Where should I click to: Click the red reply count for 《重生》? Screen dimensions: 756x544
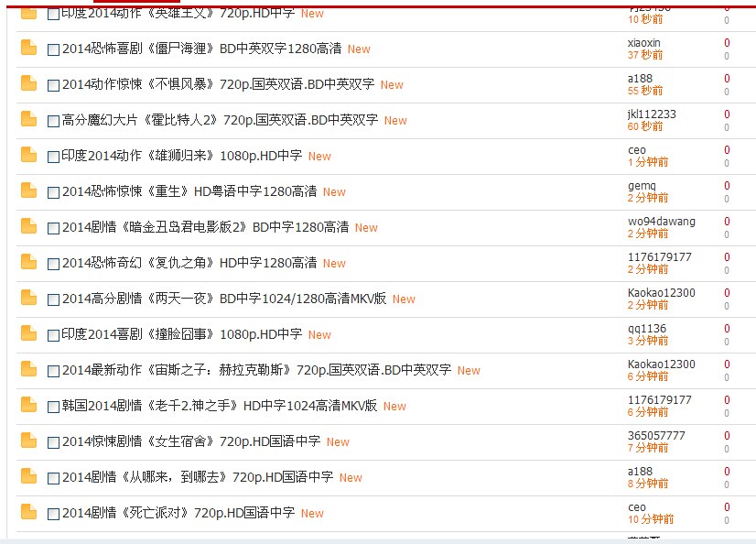point(726,185)
